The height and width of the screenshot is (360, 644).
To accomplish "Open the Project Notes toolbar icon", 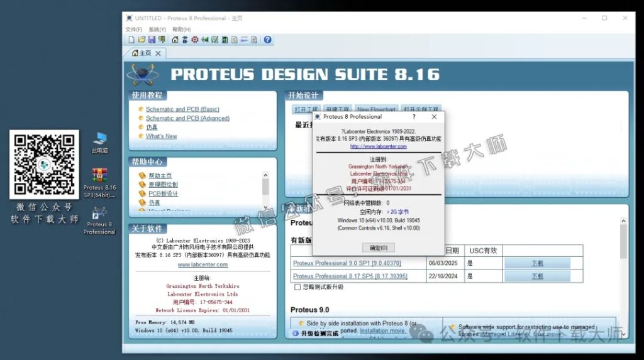I will coord(254,40).
